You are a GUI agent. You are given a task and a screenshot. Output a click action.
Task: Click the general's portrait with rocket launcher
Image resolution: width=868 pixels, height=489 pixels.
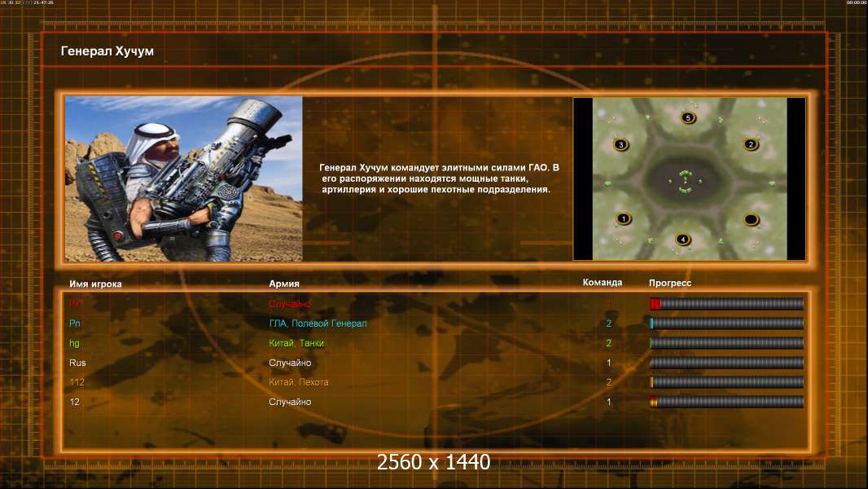(x=184, y=178)
